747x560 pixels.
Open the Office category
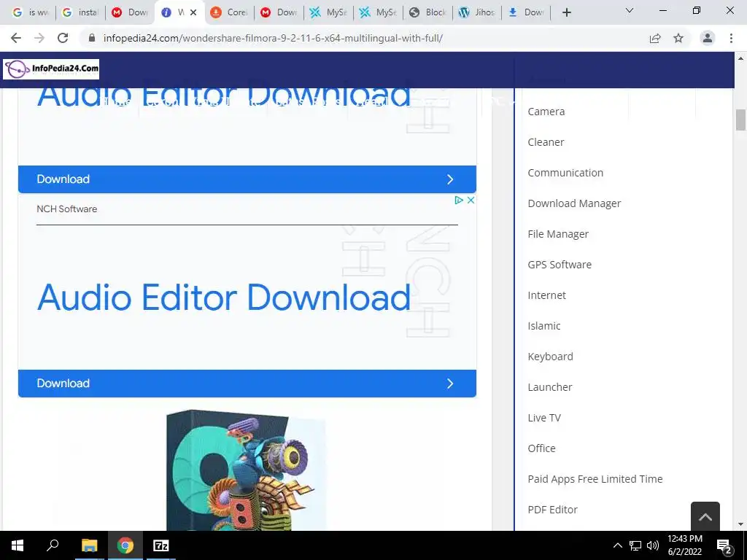click(x=542, y=448)
